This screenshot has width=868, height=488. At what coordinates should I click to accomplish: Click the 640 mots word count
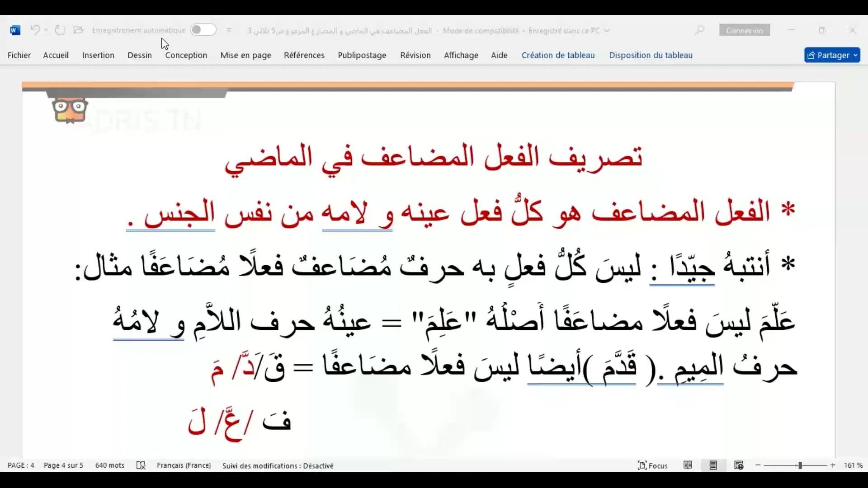109,465
